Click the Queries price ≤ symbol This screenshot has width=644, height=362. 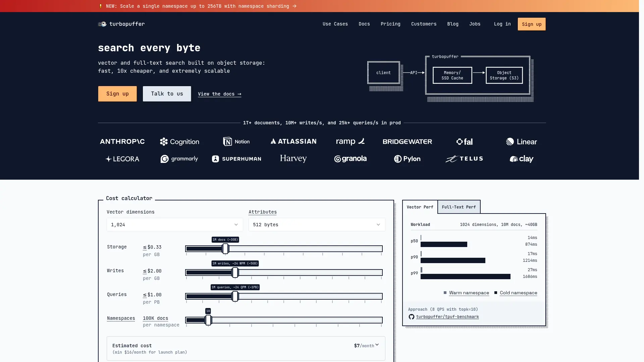click(x=145, y=295)
